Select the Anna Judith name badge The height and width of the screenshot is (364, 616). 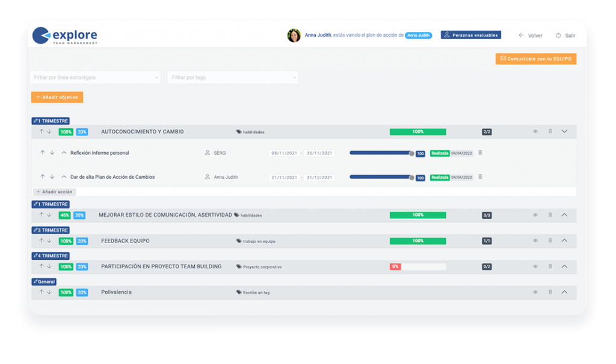[x=418, y=35]
